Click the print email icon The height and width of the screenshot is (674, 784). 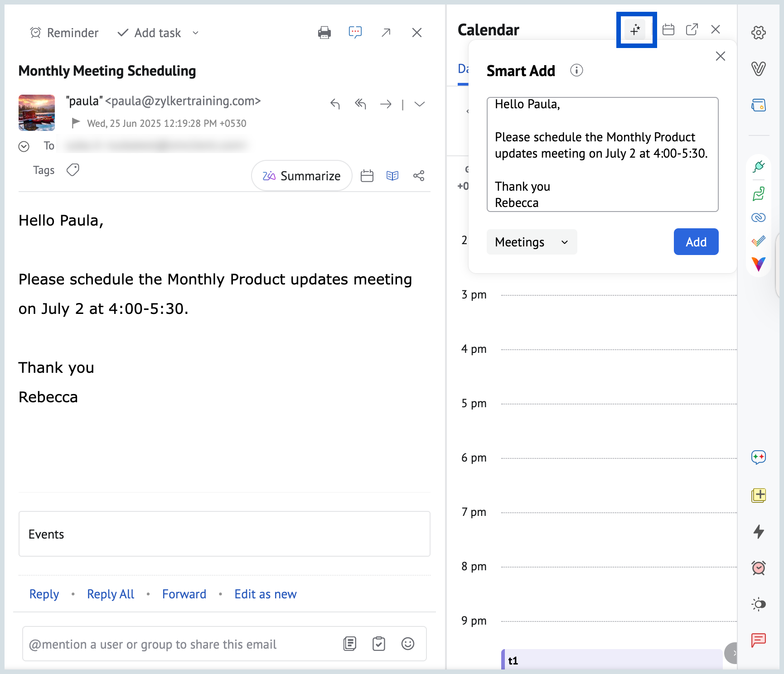pyautogui.click(x=324, y=33)
